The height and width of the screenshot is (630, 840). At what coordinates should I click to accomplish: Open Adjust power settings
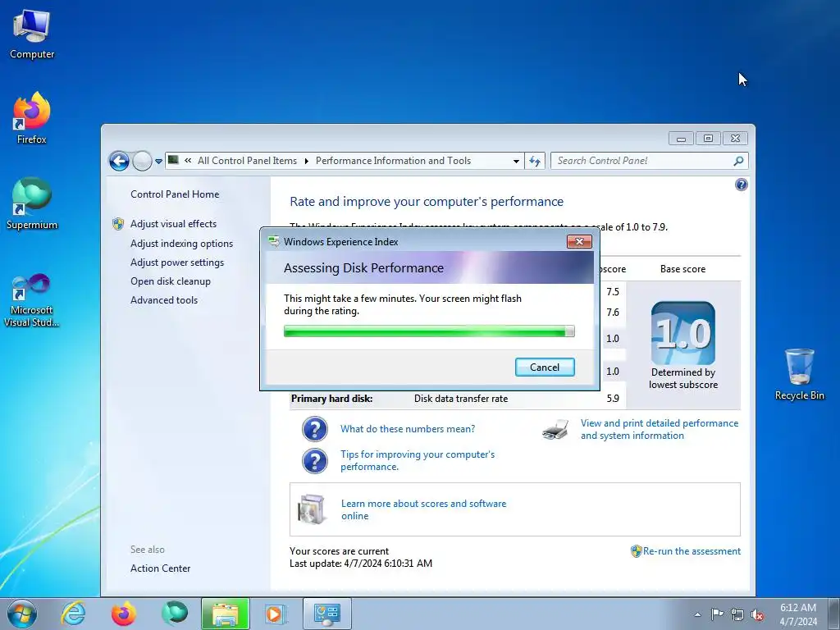point(177,262)
